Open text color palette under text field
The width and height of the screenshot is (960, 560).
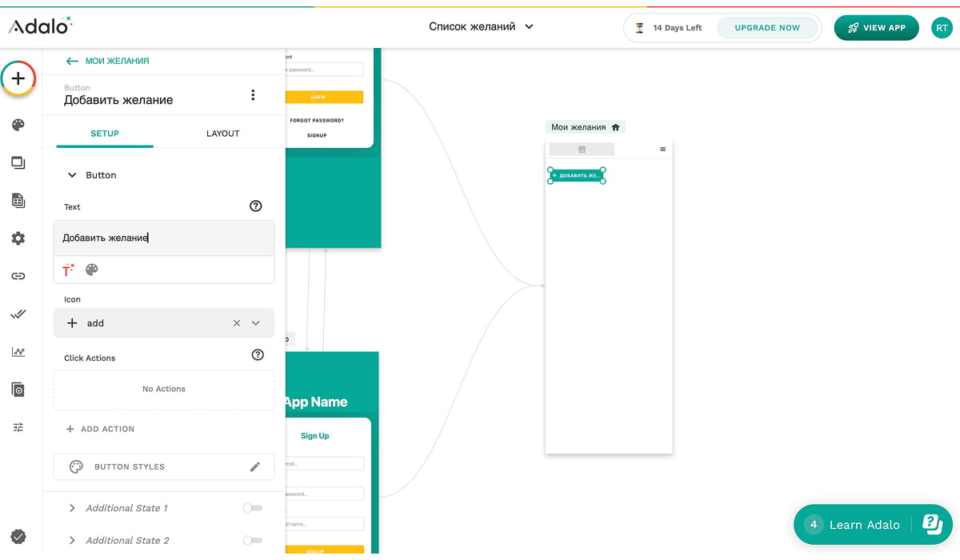pos(92,270)
